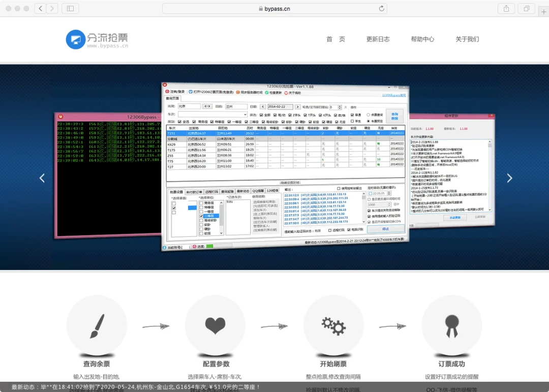This screenshot has width=549, height=392.
Task: Check 二等座 in the seat selection list
Action: [x=201, y=216]
